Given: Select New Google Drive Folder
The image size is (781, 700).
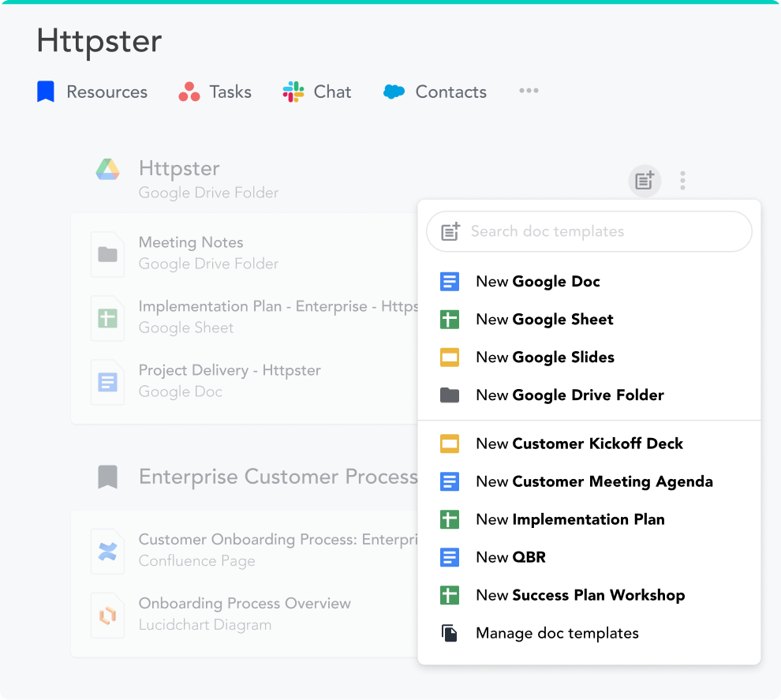Looking at the screenshot, I should [589, 395].
